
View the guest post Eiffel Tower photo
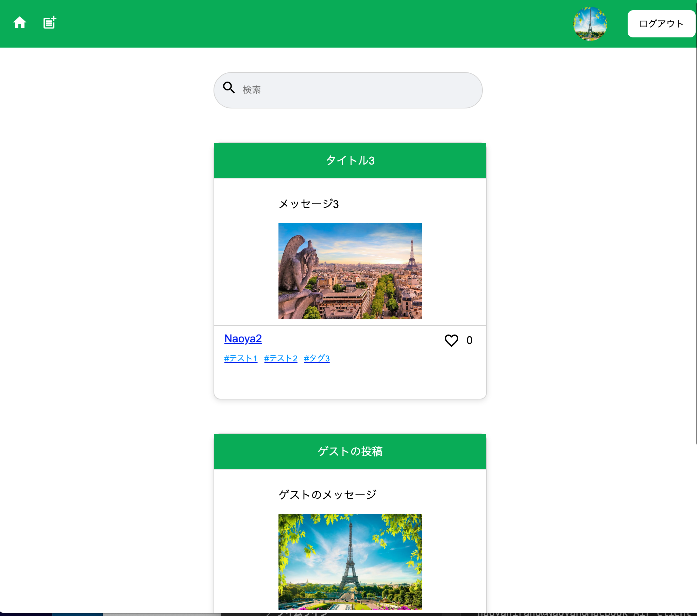tap(350, 562)
